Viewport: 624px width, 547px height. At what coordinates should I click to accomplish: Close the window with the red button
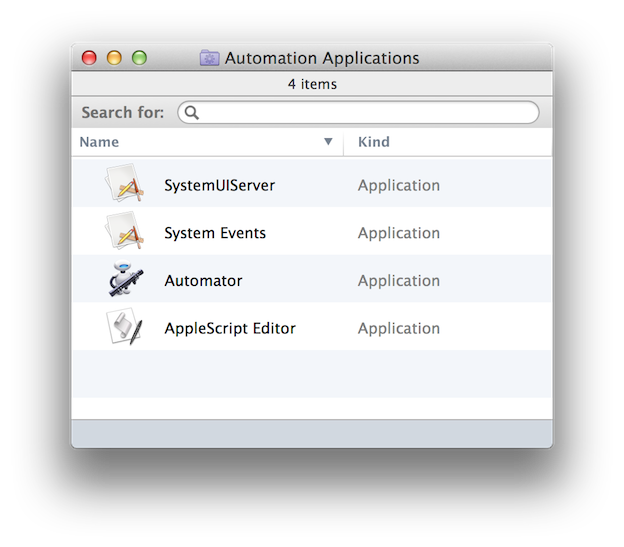point(89,58)
